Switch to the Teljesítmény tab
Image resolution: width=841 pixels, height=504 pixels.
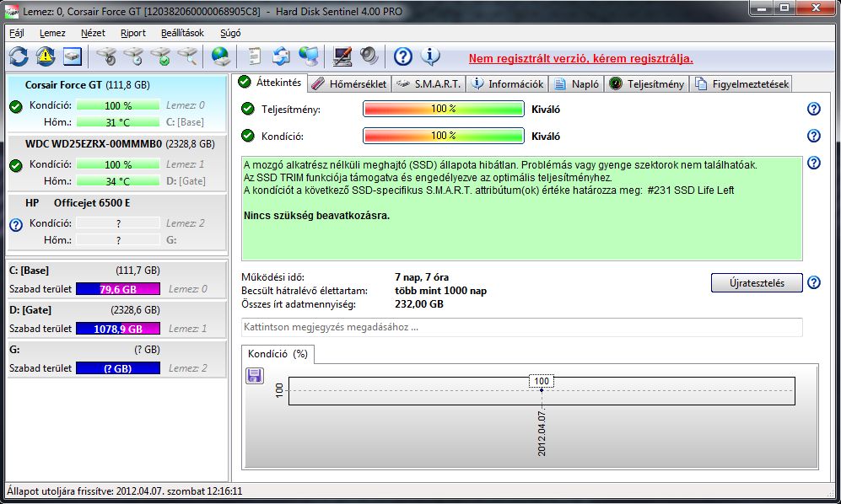(647, 83)
